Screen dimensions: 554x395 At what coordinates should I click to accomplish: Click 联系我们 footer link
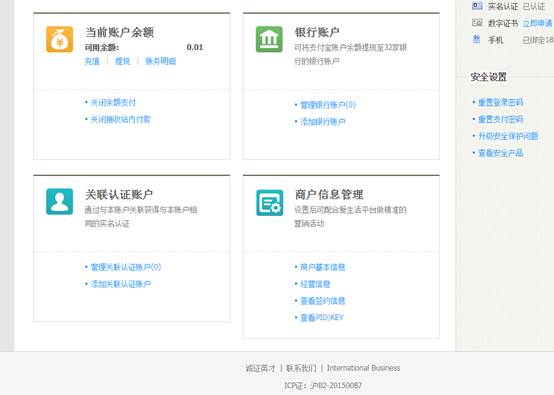(301, 368)
